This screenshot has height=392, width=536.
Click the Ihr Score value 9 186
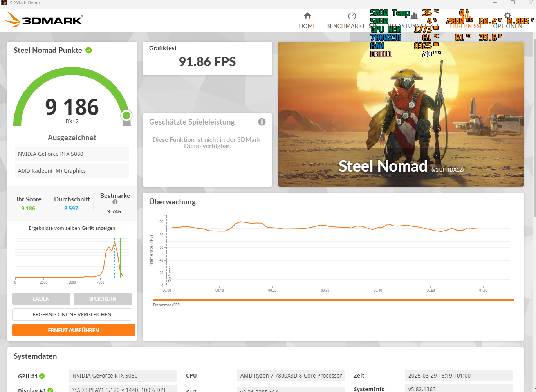coord(28,208)
